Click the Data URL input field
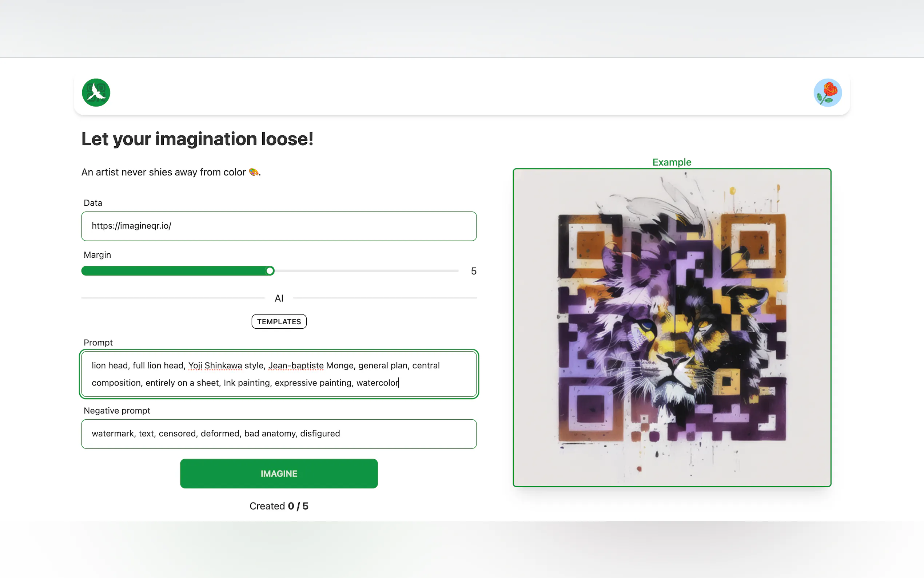The height and width of the screenshot is (578, 924). (x=279, y=226)
